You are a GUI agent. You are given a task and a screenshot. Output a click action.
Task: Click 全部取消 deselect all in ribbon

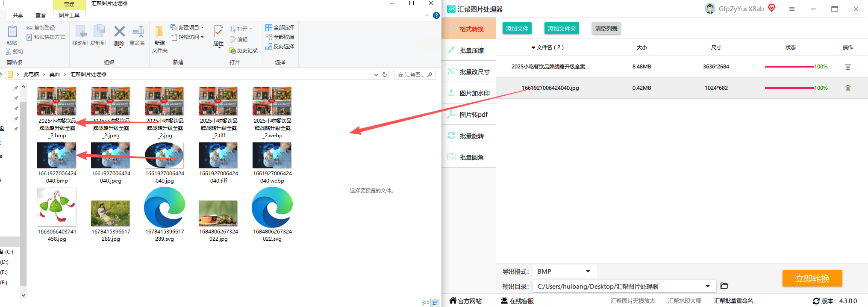point(280,37)
